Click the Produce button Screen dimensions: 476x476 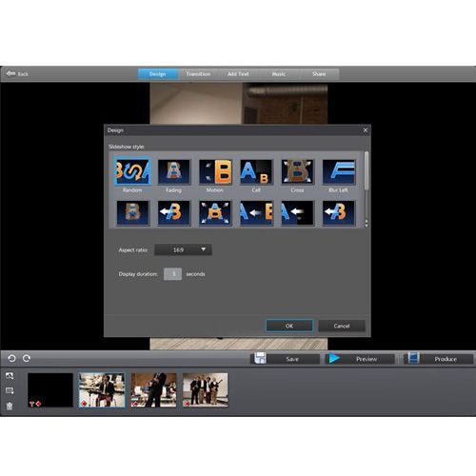pyautogui.click(x=438, y=359)
